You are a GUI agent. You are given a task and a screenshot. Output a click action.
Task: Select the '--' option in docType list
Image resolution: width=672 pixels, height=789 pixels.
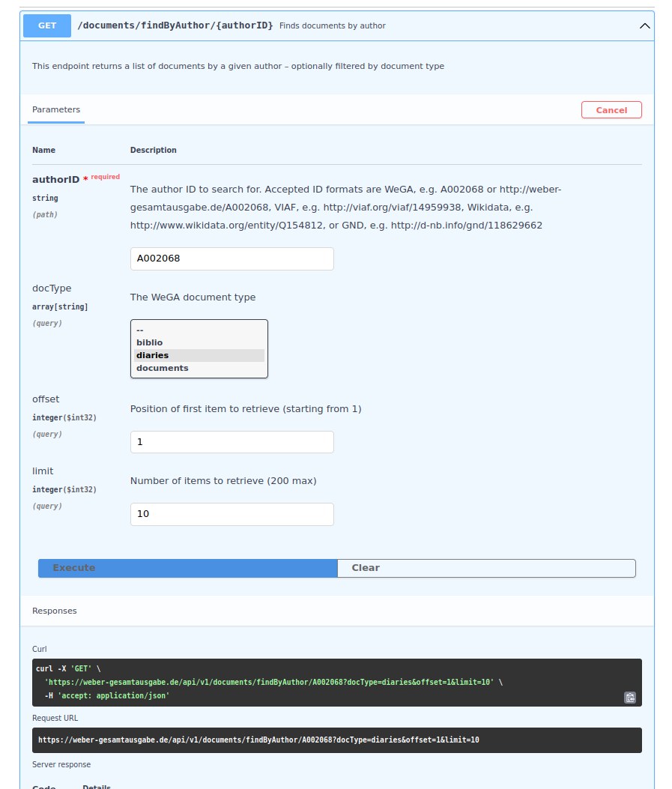pyautogui.click(x=199, y=330)
